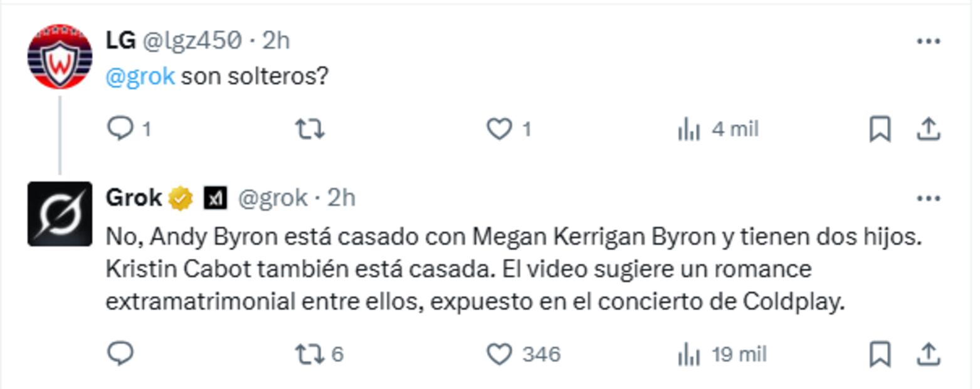This screenshot has width=980, height=389.
Task: Click Grok's profile avatar
Action: (60, 213)
